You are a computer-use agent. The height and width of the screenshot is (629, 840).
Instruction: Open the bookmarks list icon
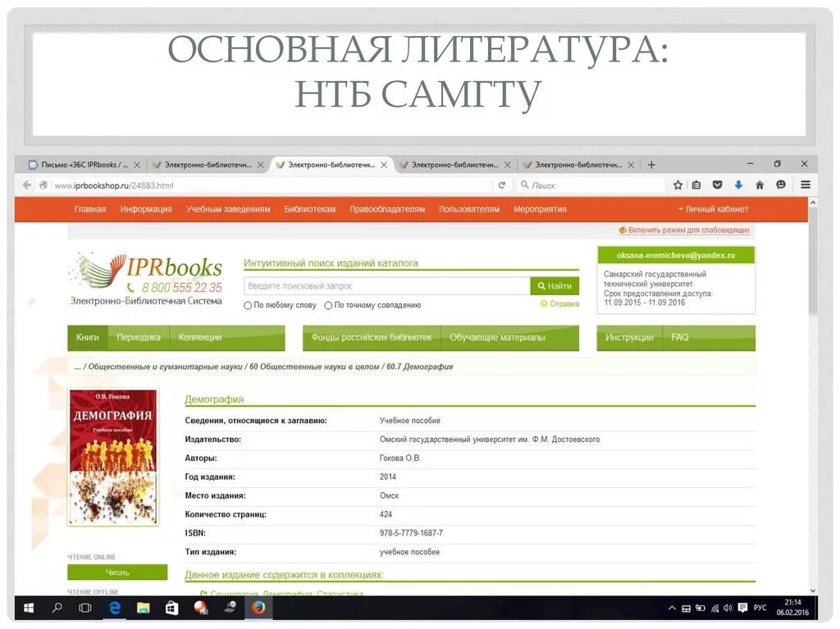coord(696,185)
